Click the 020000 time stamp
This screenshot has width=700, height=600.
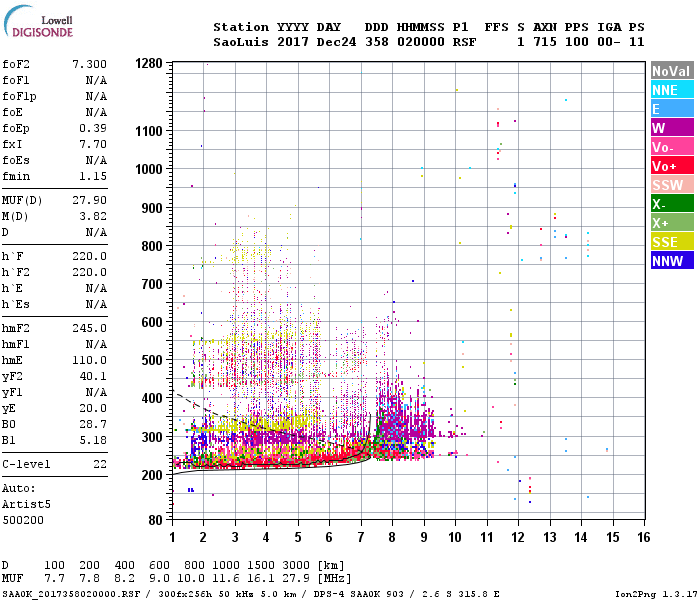click(x=421, y=42)
